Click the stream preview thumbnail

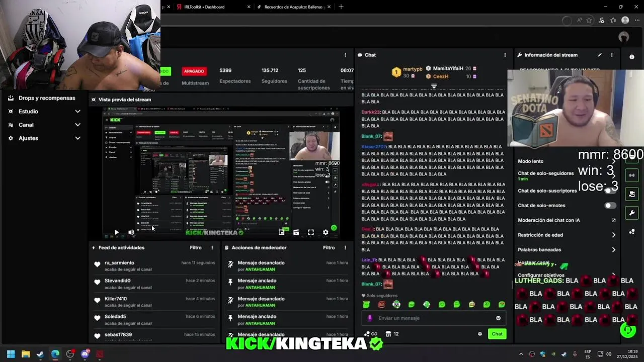coord(220,173)
